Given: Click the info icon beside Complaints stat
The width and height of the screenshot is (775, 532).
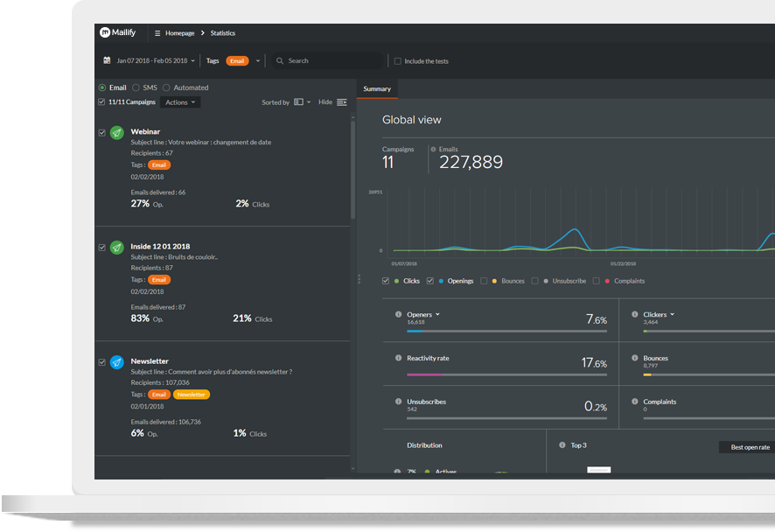Looking at the screenshot, I should point(635,402).
